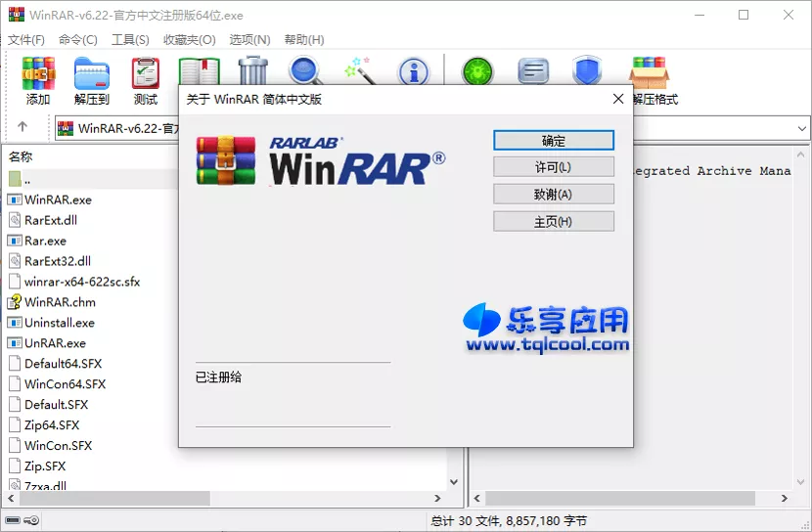Open the Options (选项) menu
Viewport: 812px width, 532px height.
click(249, 40)
